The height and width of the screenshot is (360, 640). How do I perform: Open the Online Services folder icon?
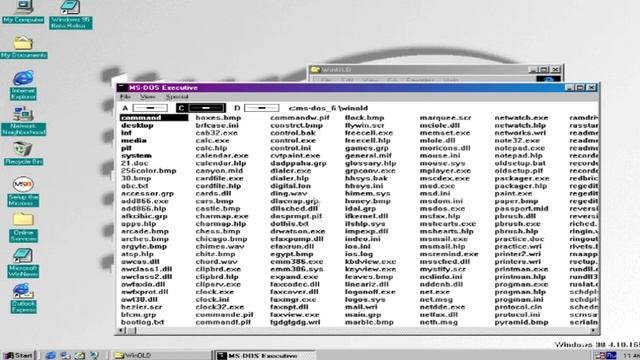pyautogui.click(x=23, y=227)
